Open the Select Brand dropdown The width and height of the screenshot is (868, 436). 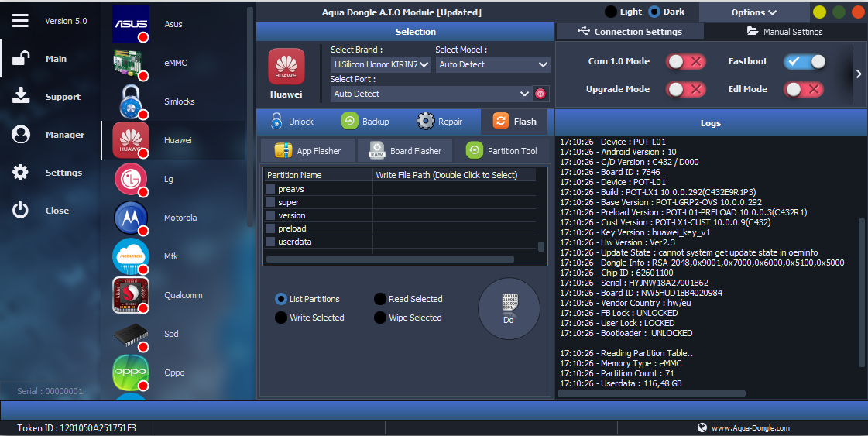(381, 64)
